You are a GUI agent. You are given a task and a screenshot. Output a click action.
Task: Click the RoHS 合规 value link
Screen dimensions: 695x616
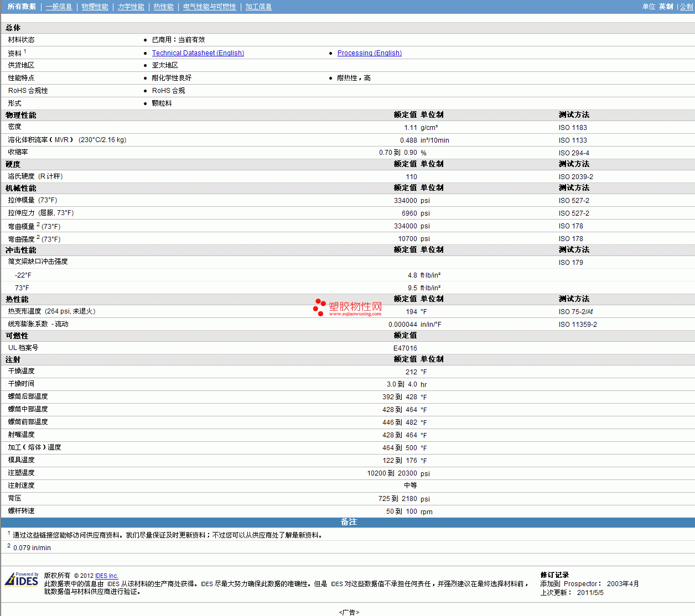[x=168, y=91]
